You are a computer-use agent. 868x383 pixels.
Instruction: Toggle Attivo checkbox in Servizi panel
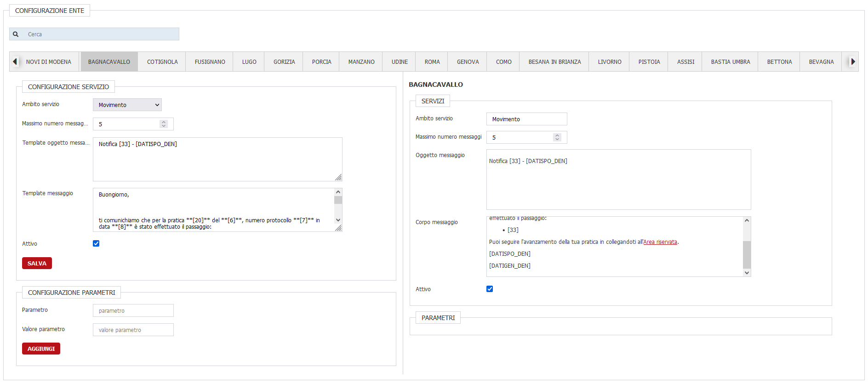pyautogui.click(x=490, y=289)
